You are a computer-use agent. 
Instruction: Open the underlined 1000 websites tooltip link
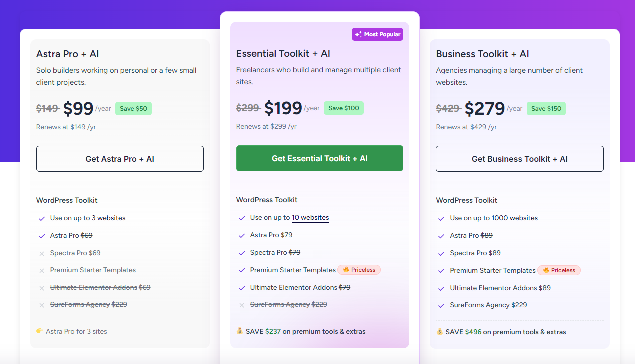click(x=515, y=218)
